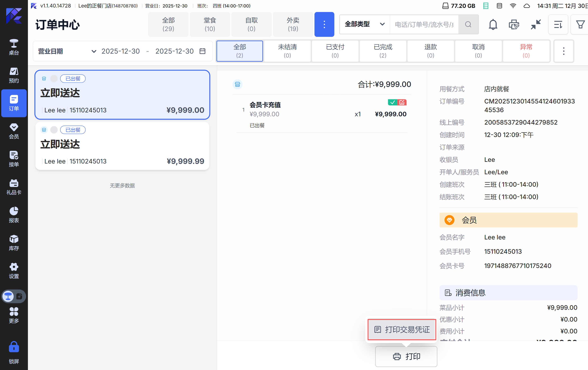Open the filter funnel icon
The height and width of the screenshot is (370, 588).
(580, 24)
